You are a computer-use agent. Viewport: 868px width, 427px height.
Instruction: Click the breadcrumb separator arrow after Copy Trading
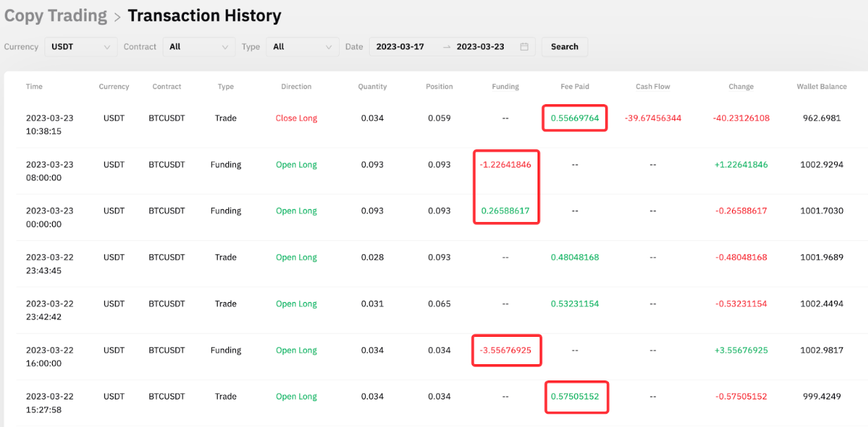click(118, 17)
